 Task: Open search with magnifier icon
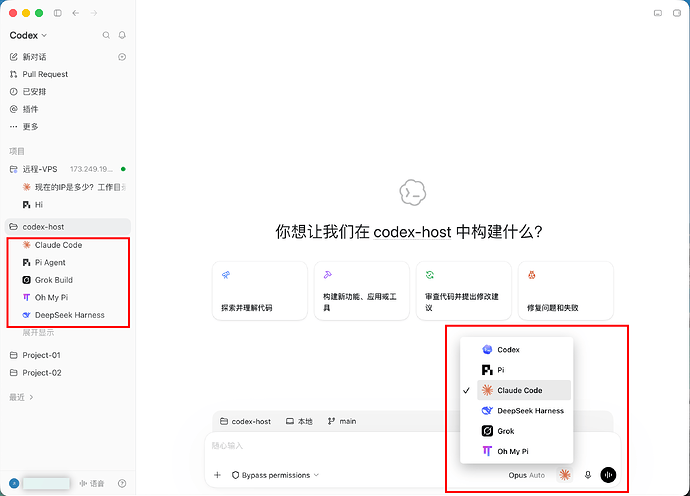pos(106,35)
